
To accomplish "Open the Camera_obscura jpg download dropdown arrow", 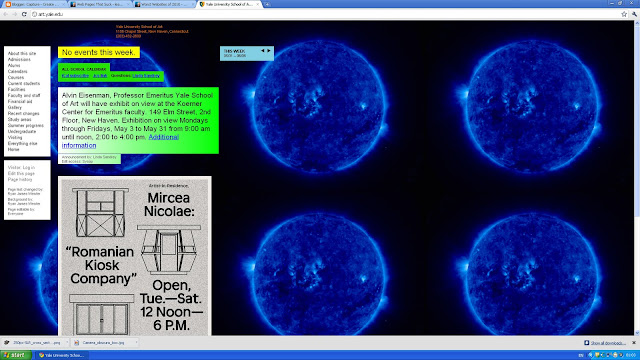I will 136,343.
